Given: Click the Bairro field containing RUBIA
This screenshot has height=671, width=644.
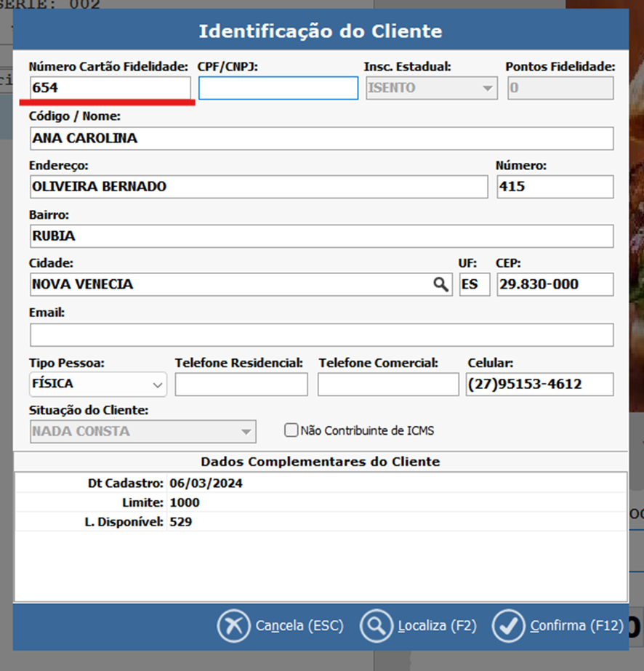Looking at the screenshot, I should click(x=321, y=236).
